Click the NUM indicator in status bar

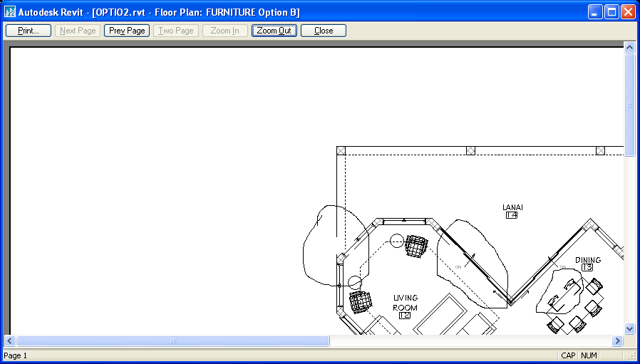[589, 355]
